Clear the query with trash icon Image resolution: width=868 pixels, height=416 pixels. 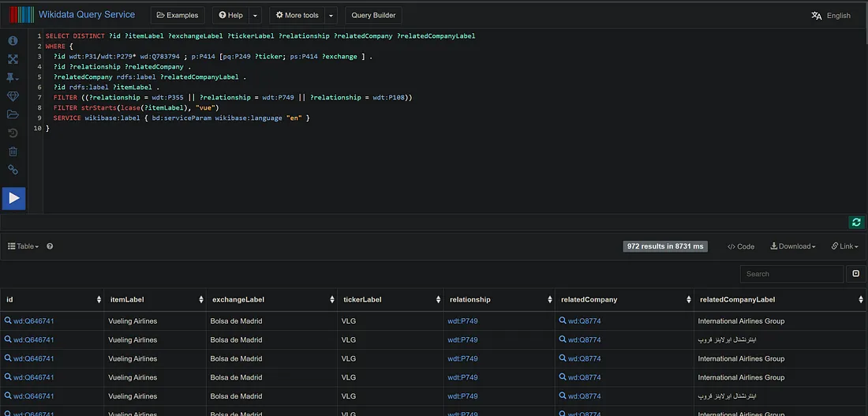13,152
